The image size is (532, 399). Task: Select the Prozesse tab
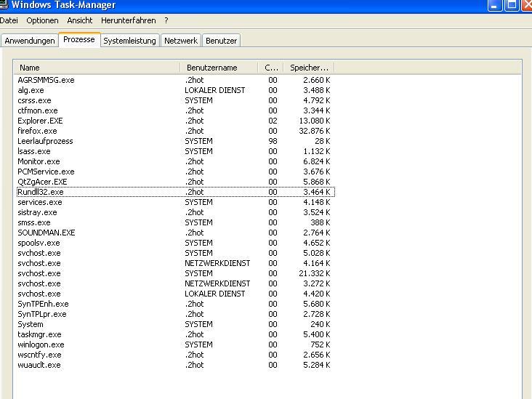click(79, 39)
